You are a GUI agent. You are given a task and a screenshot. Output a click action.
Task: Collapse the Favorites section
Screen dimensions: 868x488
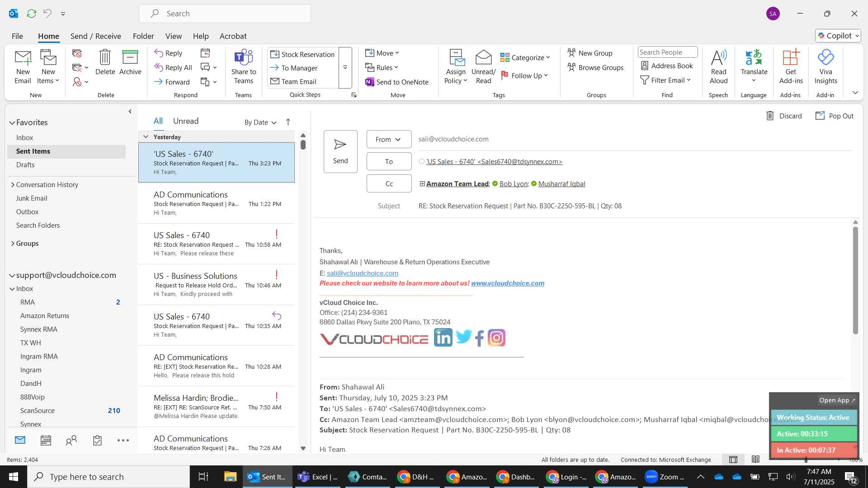(12, 122)
